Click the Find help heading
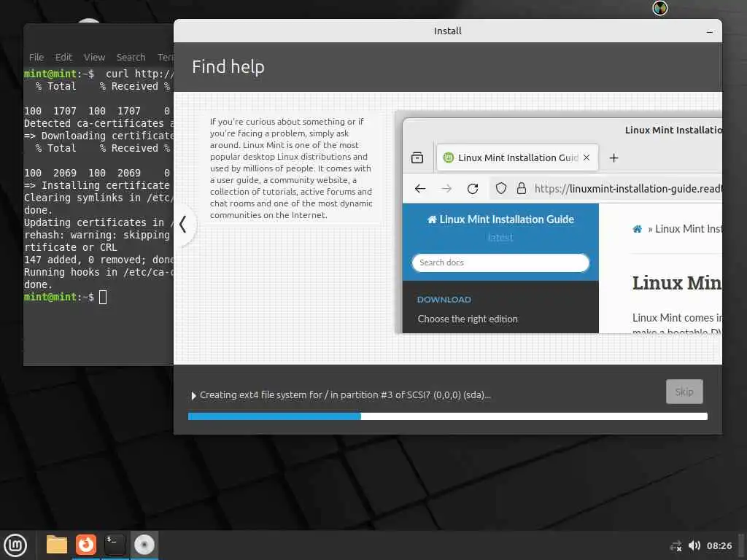This screenshot has width=747, height=560. [x=228, y=67]
